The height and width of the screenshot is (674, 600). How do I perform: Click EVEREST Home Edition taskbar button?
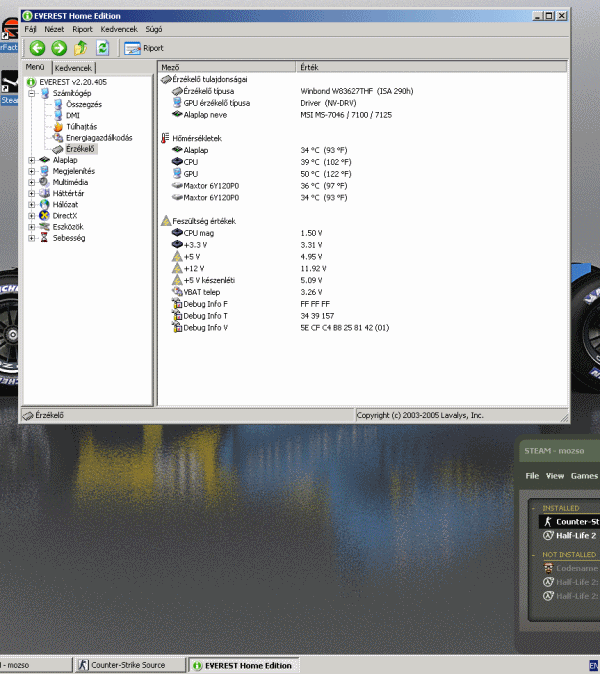pyautogui.click(x=245, y=665)
